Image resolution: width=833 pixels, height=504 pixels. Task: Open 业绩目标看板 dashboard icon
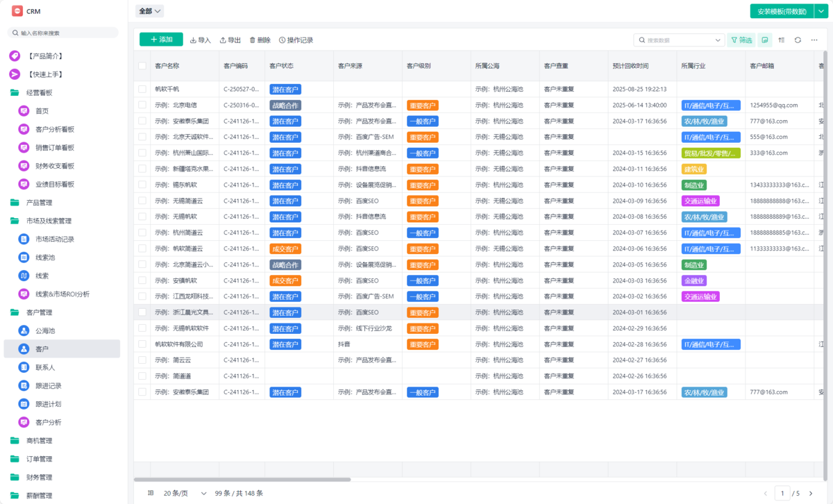(x=24, y=184)
